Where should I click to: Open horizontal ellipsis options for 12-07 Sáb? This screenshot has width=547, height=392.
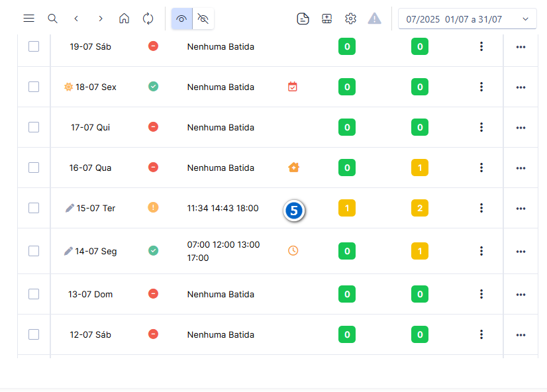click(x=521, y=335)
